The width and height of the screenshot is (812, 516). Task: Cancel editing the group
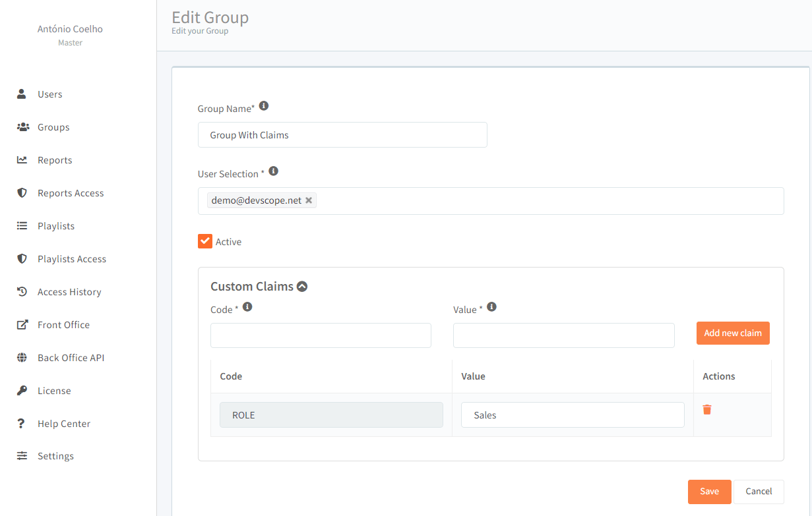[x=759, y=492]
